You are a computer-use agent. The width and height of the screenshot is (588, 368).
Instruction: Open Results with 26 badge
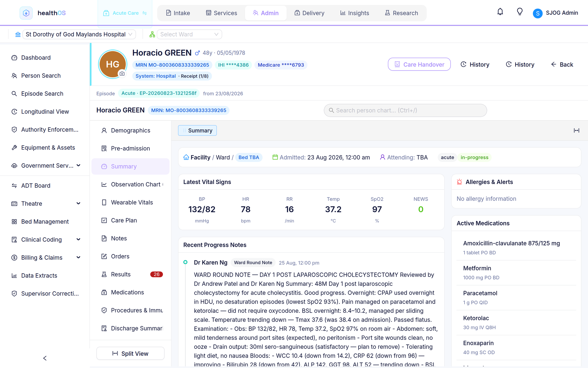point(130,274)
